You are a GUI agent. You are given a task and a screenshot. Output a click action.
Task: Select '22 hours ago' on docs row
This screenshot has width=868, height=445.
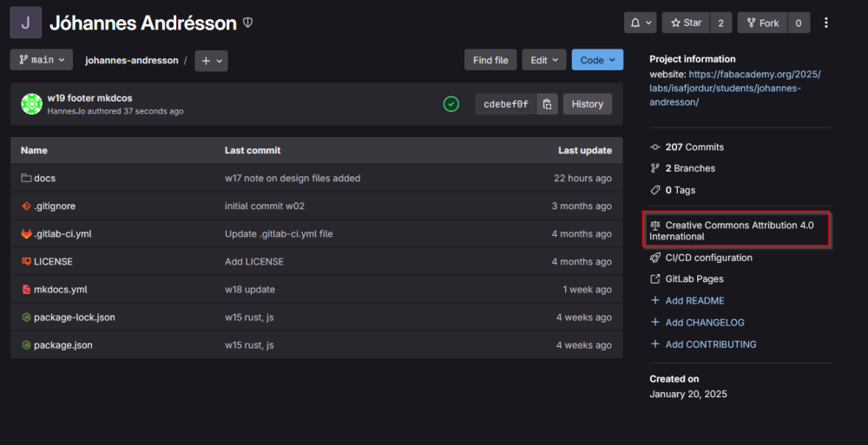[x=582, y=178]
